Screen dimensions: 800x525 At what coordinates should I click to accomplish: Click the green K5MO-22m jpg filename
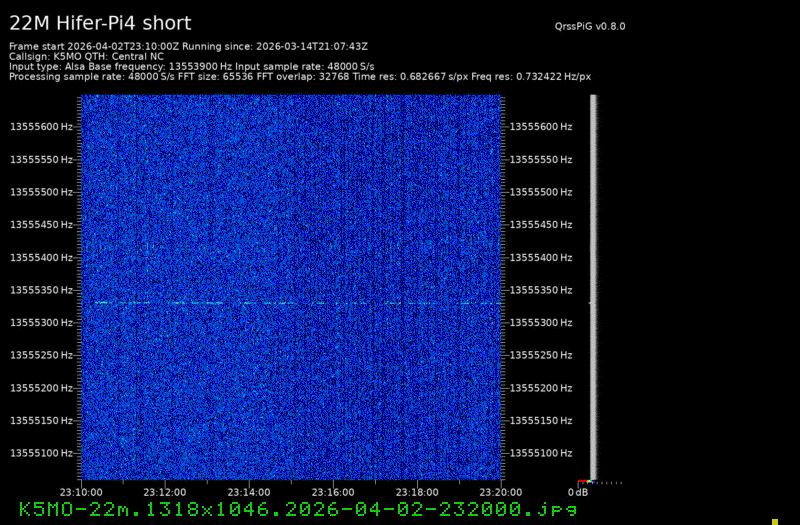(x=298, y=509)
